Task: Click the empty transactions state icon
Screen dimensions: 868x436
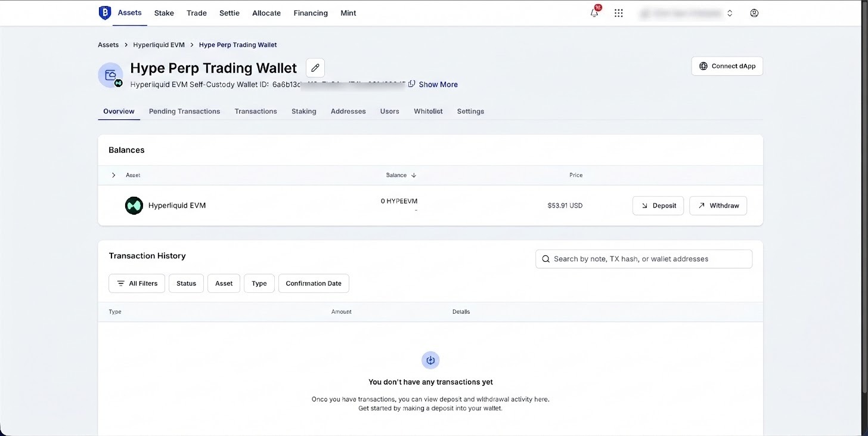Action: tap(430, 360)
